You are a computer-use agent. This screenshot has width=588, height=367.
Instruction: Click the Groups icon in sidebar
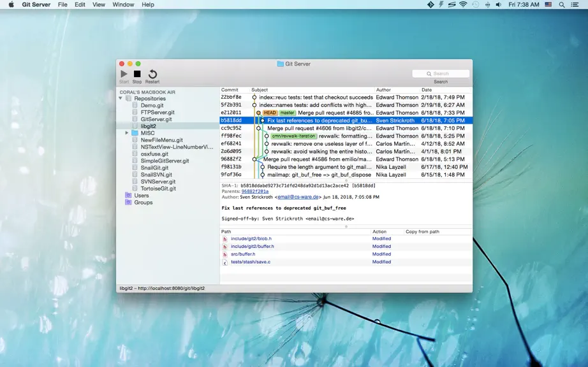tap(128, 202)
